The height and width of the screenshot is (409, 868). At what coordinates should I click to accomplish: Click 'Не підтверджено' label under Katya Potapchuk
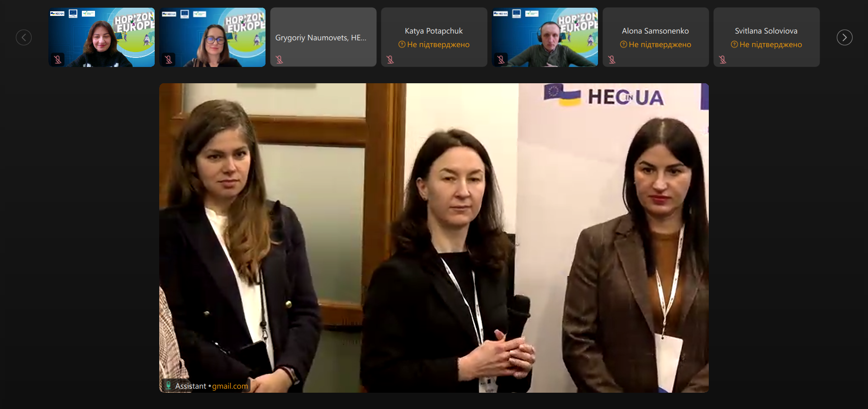(x=438, y=44)
